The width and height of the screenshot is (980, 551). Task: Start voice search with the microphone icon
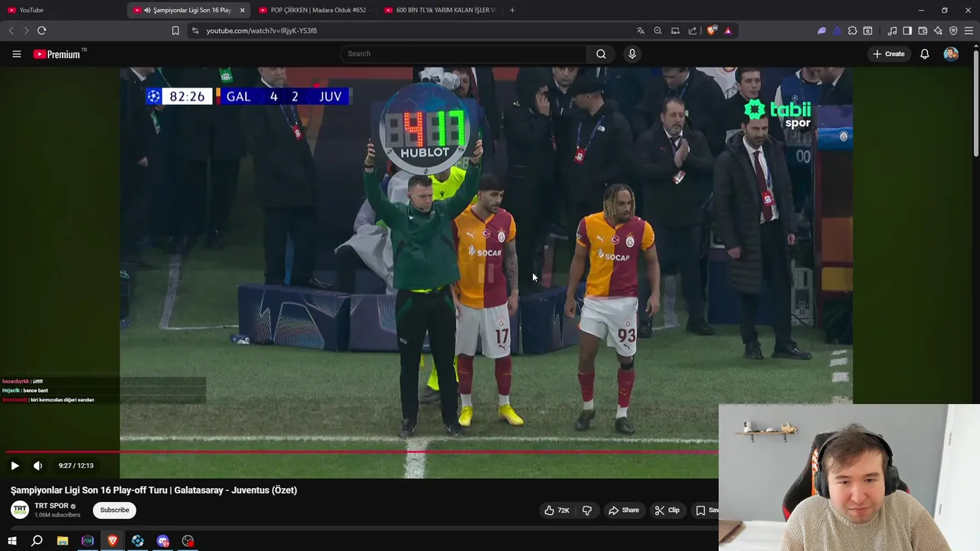click(x=632, y=54)
